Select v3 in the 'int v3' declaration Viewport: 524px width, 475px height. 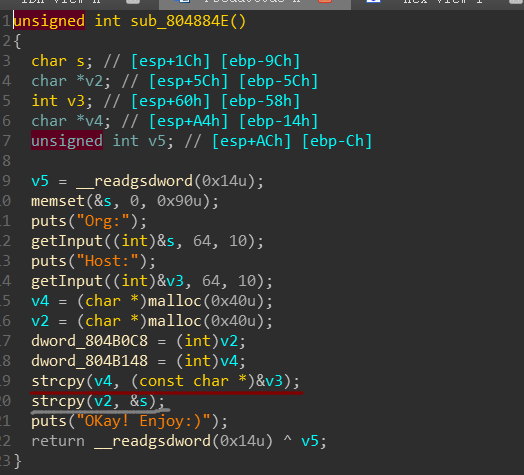click(x=76, y=101)
